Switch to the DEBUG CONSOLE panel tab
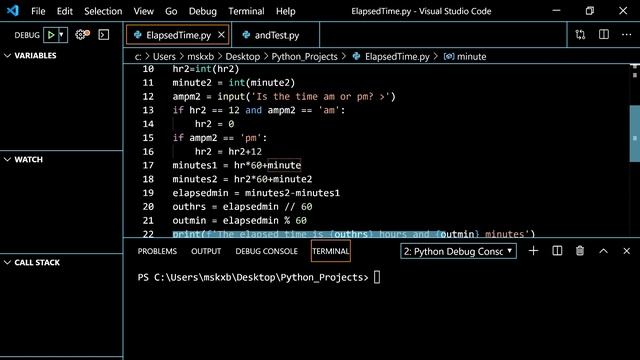This screenshot has width=640, height=360. pyautogui.click(x=267, y=251)
